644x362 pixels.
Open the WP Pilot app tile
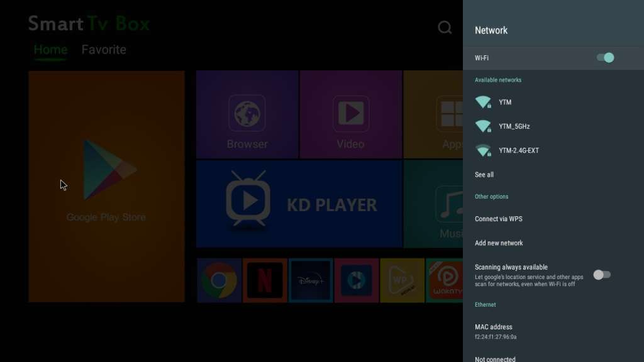point(402,280)
